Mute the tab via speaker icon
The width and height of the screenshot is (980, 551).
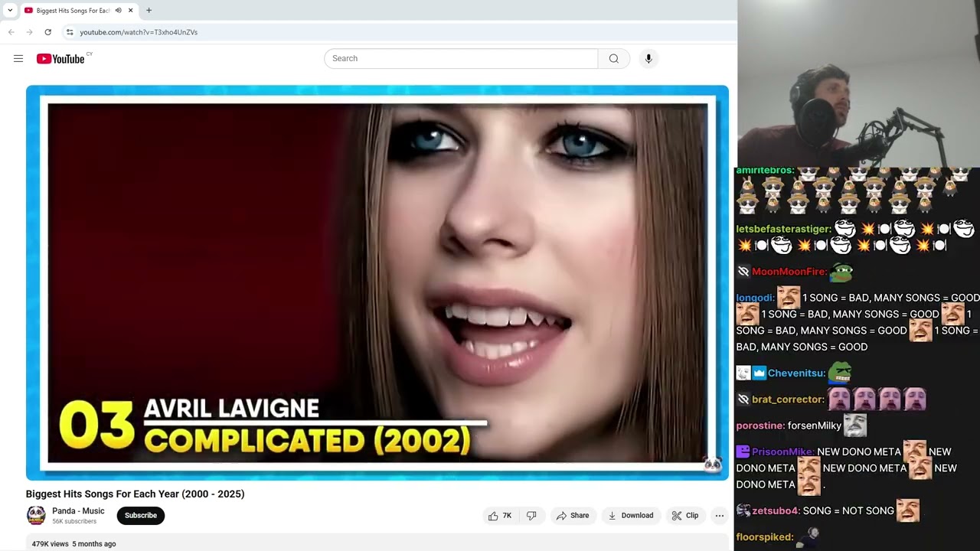[x=118, y=11]
